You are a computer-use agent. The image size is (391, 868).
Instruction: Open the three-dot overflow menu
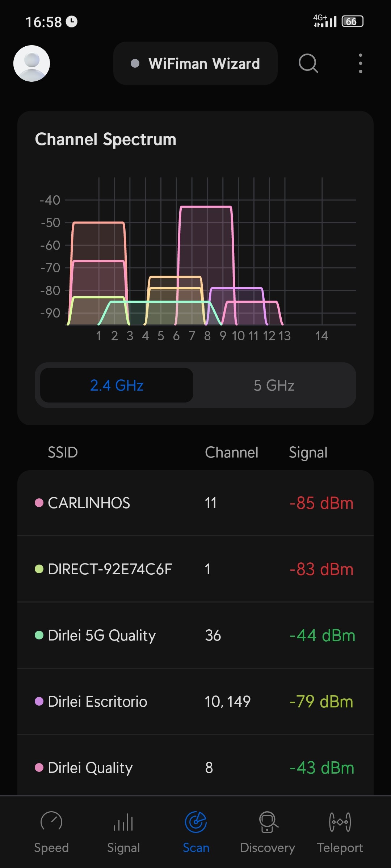point(360,63)
